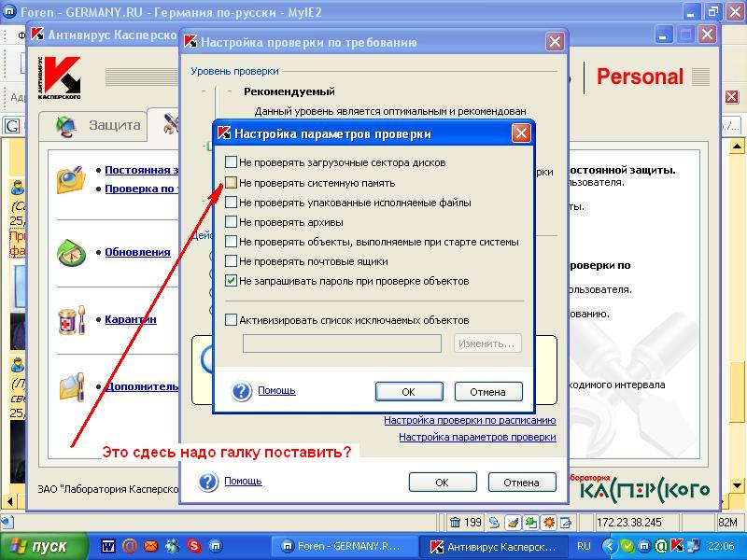This screenshot has width=747, height=560.
Task: Click the Карантин medicine jar icon
Action: [x=72, y=320]
